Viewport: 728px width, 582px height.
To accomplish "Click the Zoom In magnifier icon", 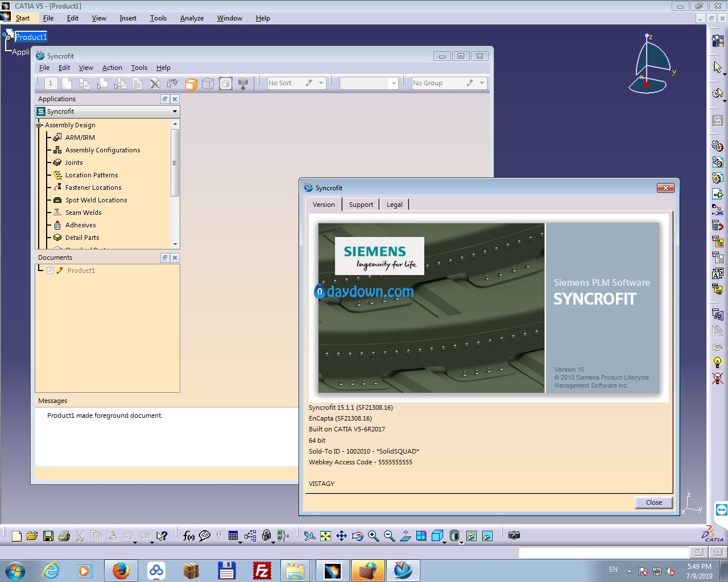I will [x=374, y=536].
